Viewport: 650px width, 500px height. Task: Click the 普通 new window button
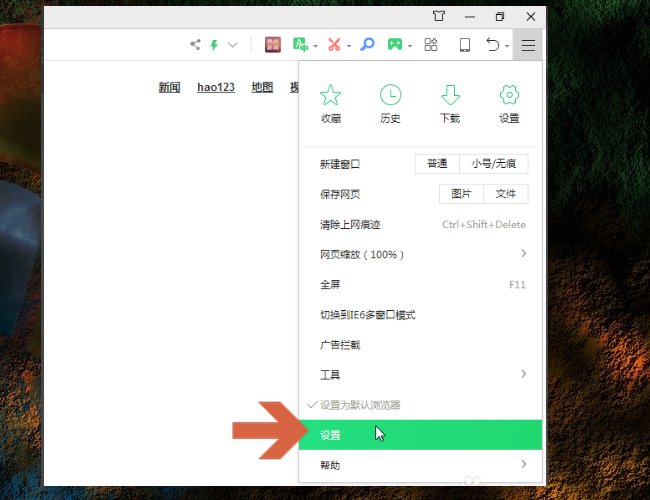click(437, 164)
